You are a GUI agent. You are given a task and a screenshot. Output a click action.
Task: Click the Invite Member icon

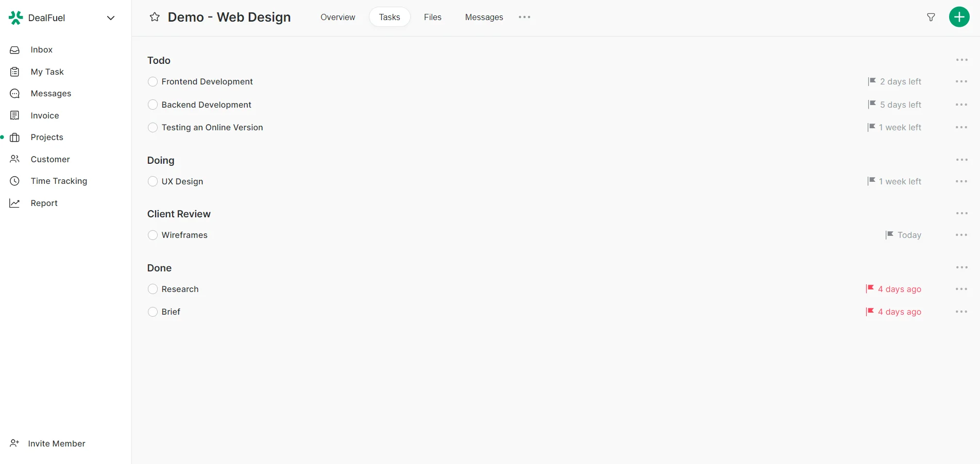click(x=14, y=443)
